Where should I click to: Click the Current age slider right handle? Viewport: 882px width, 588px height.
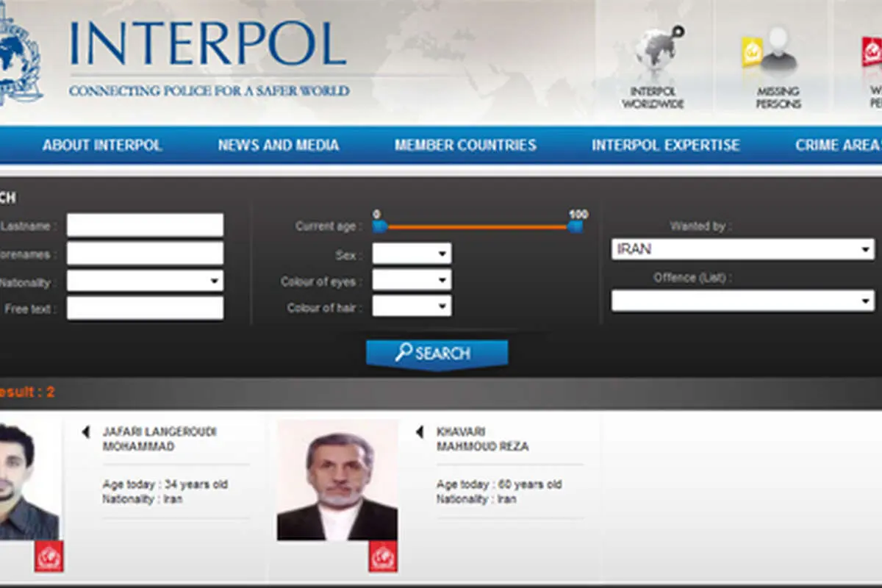[576, 226]
